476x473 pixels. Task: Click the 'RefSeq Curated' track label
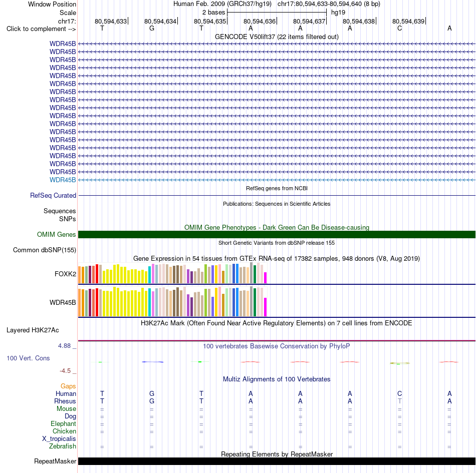(x=53, y=195)
